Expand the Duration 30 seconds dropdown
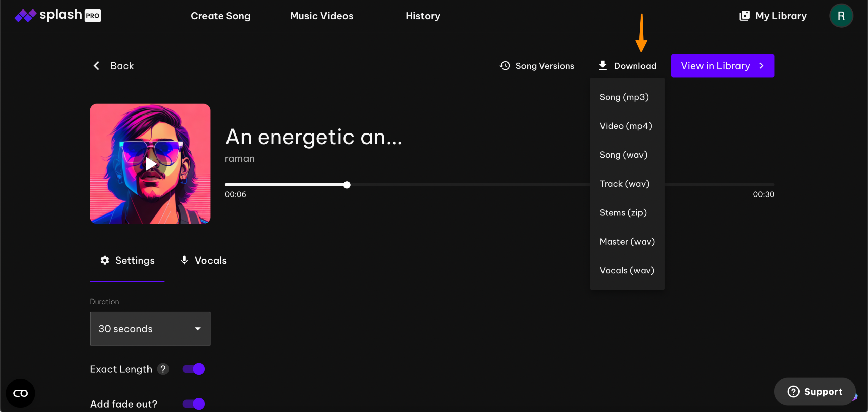868x412 pixels. [150, 329]
